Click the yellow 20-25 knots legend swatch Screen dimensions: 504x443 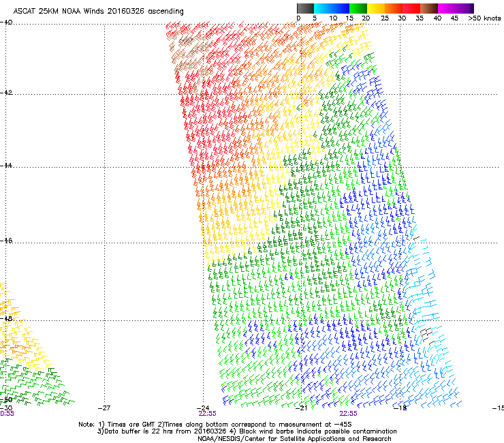[376, 8]
